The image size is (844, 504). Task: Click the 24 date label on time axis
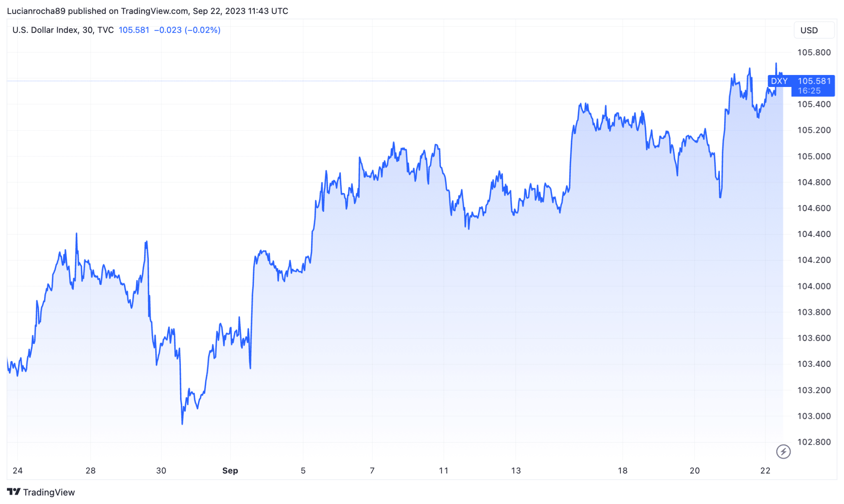point(18,471)
